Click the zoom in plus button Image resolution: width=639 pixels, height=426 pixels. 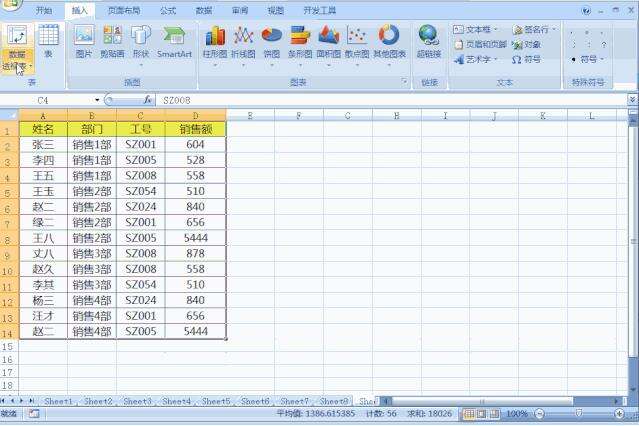(x=619, y=414)
